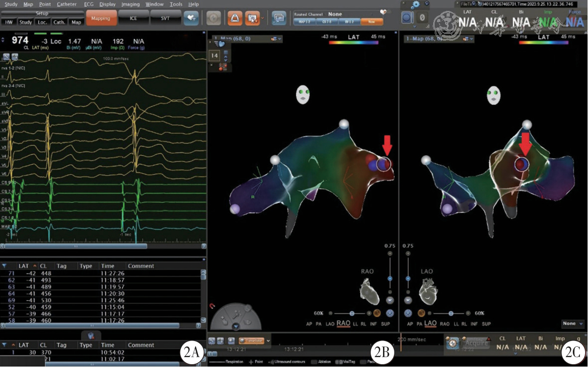Click the orange triangle catheter icon in toolbar
The width and height of the screenshot is (588, 368).
click(x=234, y=18)
